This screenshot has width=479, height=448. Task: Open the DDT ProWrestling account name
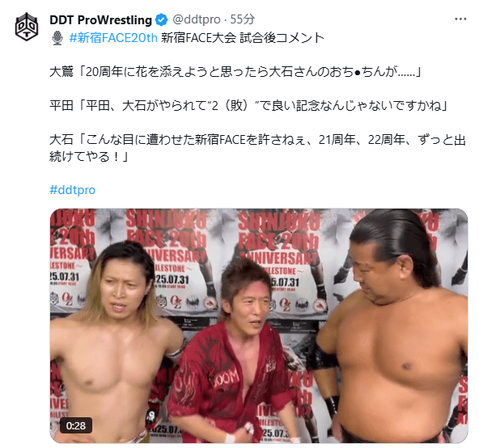(100, 20)
